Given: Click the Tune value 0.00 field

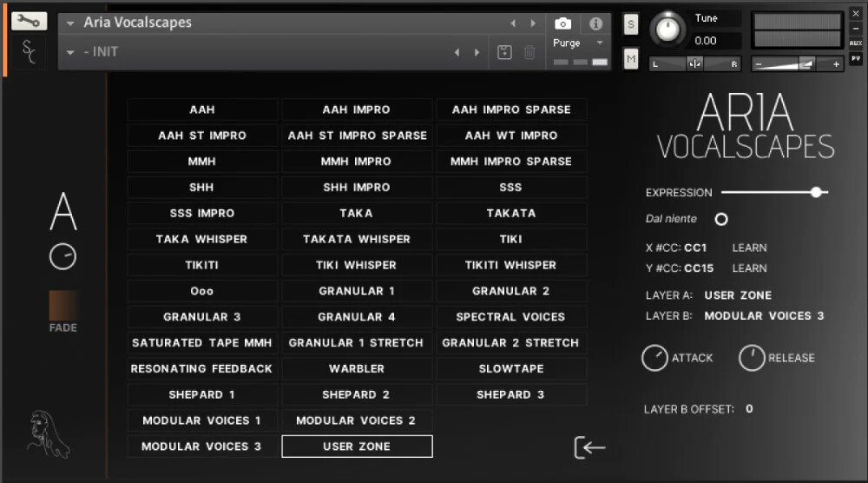Looking at the screenshot, I should pyautogui.click(x=716, y=41).
